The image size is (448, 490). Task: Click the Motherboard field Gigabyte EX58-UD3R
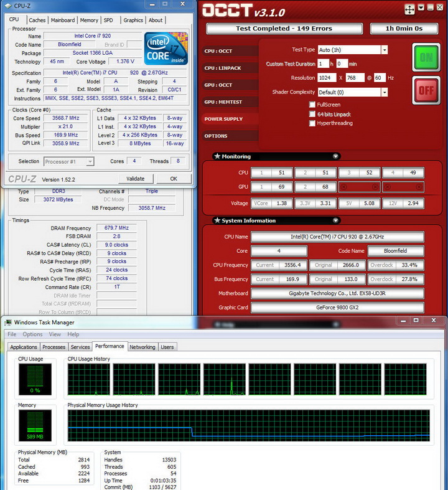click(337, 293)
